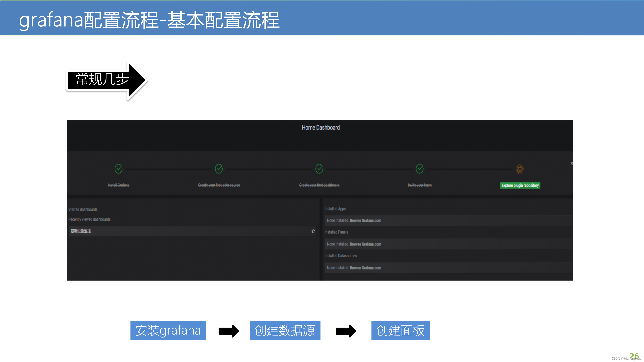Click Browse Grafana.com under Installed Apps
The image size is (644, 362).
(x=365, y=221)
